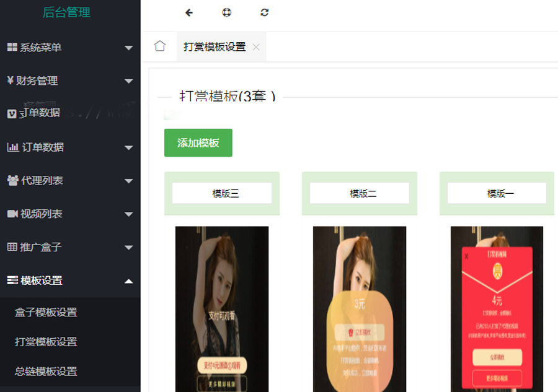This screenshot has width=558, height=392.
Task: Click the 系统菜单 grid icon
Action: coord(12,48)
